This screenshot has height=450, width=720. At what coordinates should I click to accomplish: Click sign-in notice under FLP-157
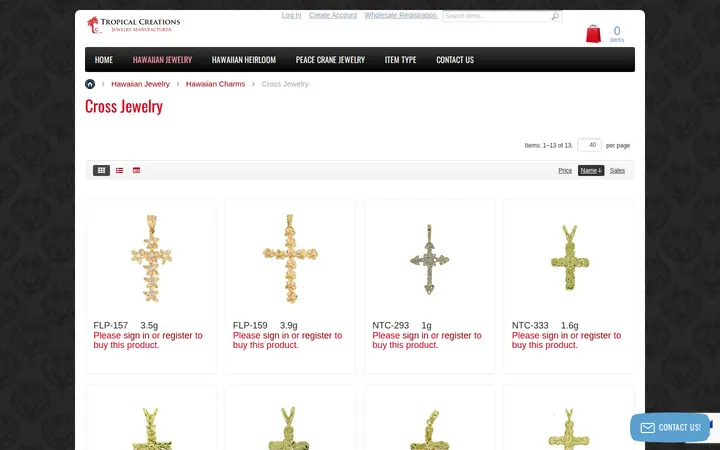pyautogui.click(x=148, y=340)
